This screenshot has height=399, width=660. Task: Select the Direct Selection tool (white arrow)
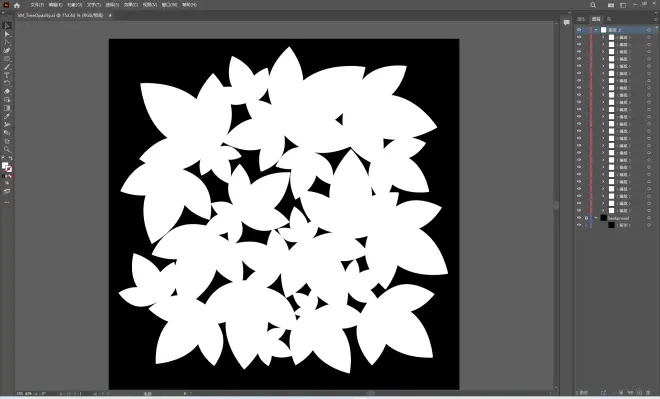[7, 34]
